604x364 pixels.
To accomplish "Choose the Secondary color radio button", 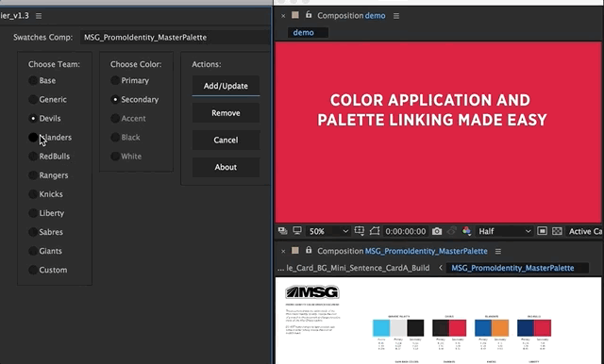I will pos(115,99).
